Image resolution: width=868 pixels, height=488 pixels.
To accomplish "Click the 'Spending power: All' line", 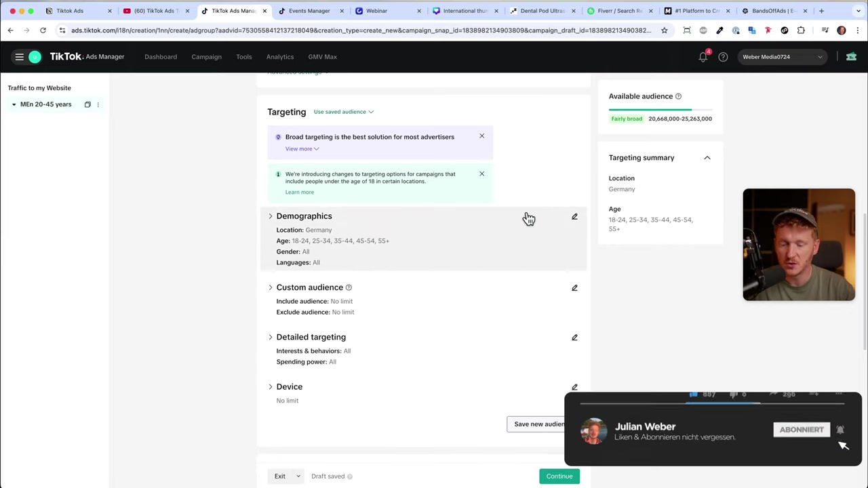I will coord(306,362).
